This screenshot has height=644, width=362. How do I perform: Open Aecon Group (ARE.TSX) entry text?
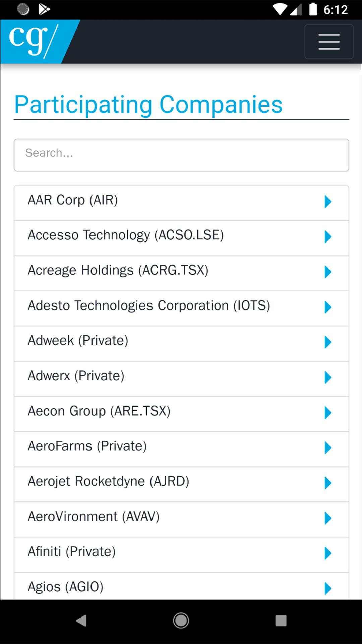click(99, 411)
